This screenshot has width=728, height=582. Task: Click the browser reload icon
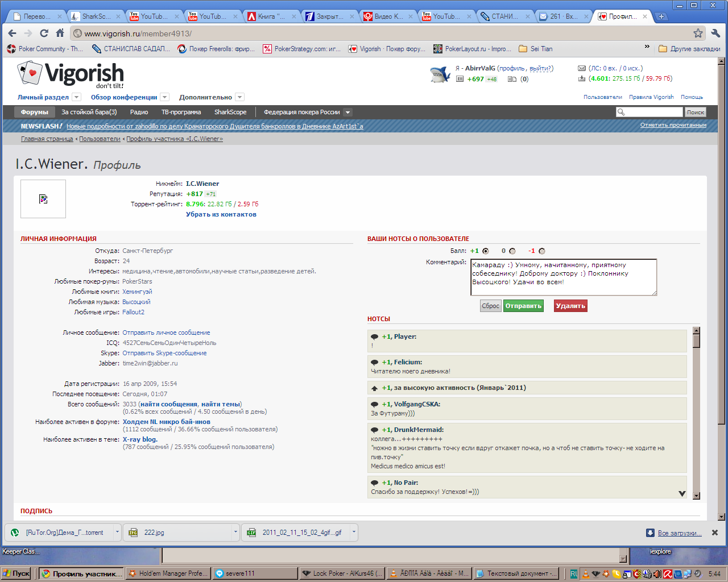point(44,34)
